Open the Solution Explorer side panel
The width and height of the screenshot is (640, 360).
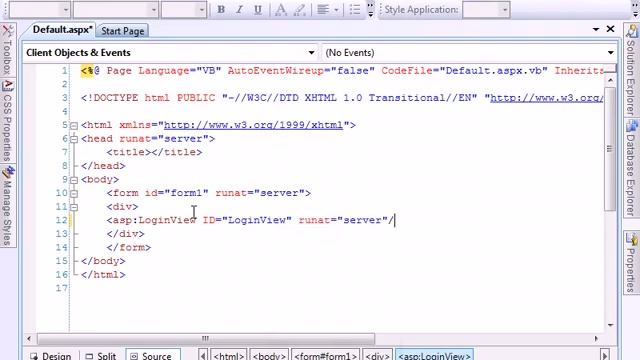pos(631,70)
